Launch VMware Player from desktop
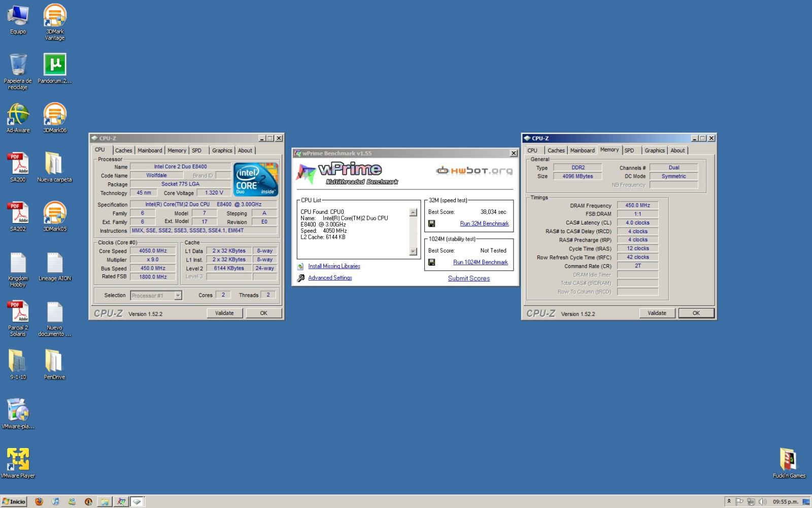The height and width of the screenshot is (508, 812). 18,463
